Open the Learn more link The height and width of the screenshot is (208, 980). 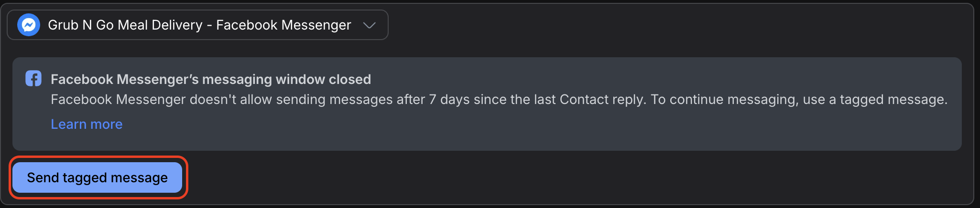[87, 124]
